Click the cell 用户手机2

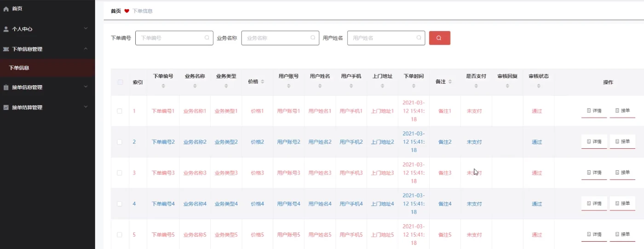click(x=351, y=142)
